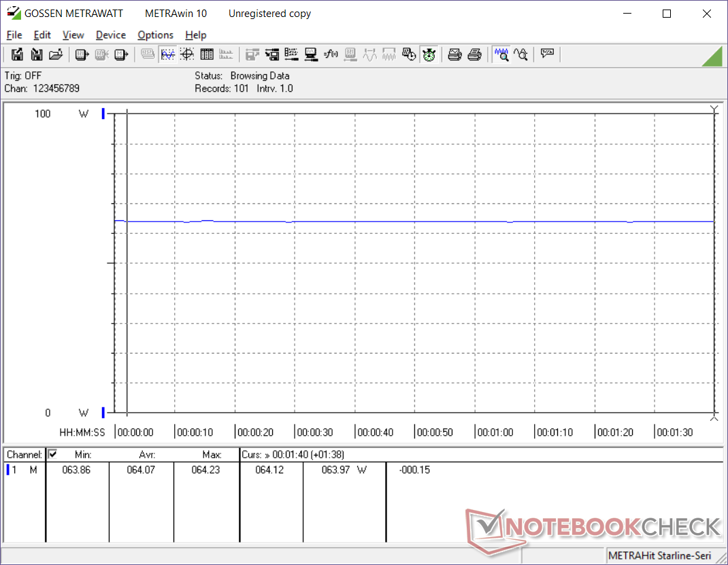Click the second printer icon
Image resolution: width=728 pixels, height=565 pixels.
pos(474,55)
